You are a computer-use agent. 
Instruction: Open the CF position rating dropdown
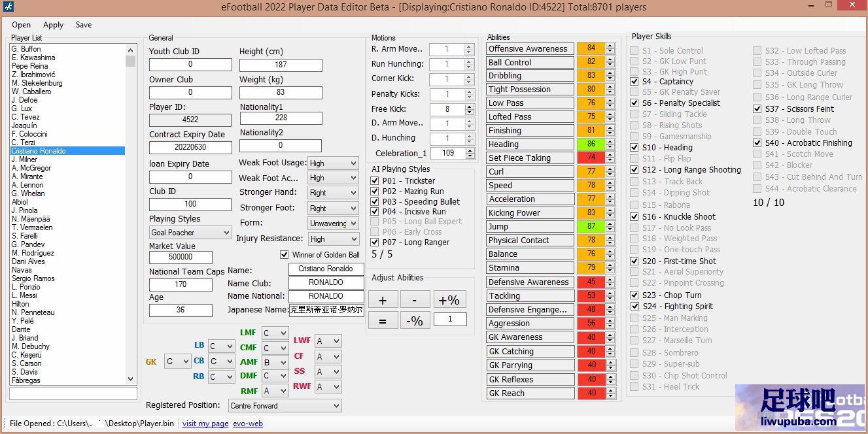[328, 357]
